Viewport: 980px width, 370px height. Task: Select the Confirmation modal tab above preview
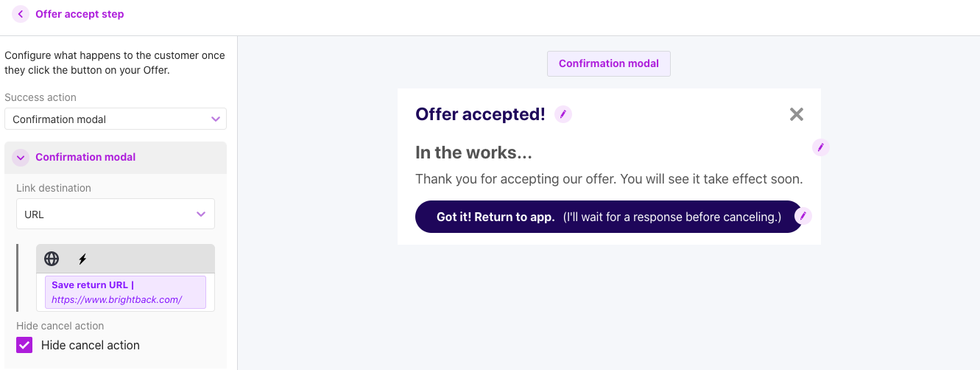[608, 63]
